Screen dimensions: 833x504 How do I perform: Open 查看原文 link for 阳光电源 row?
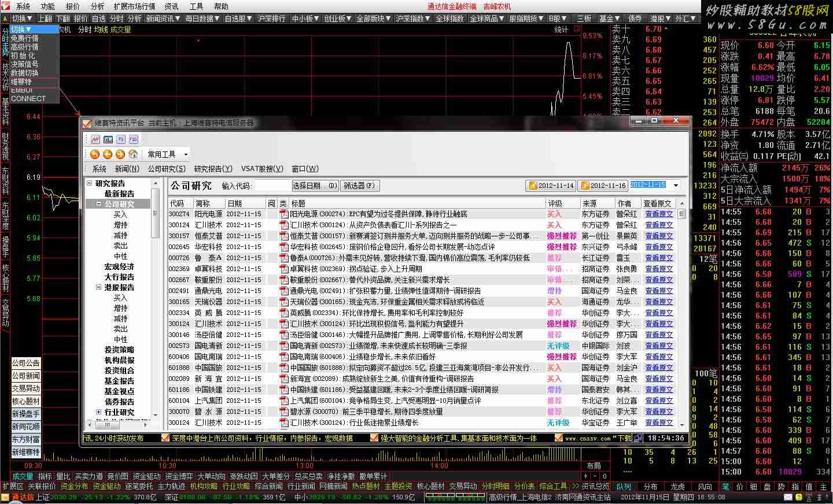tap(659, 214)
